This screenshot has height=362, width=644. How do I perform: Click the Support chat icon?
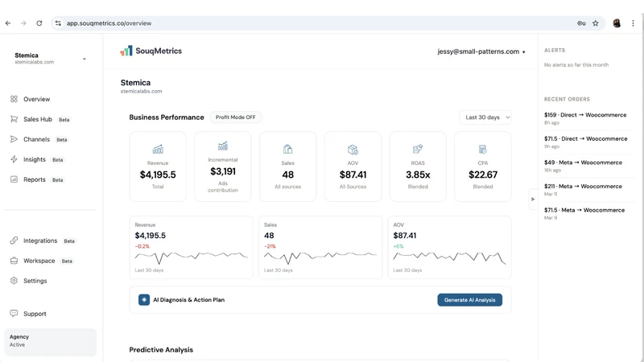click(x=14, y=314)
